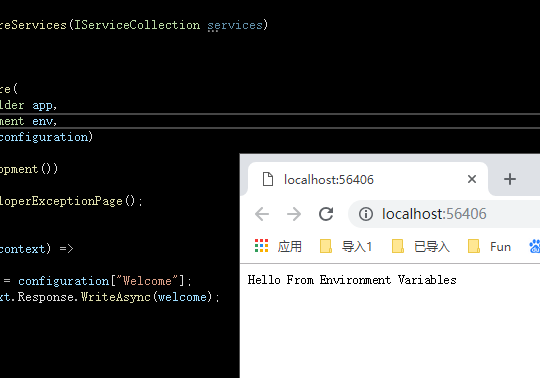The image size is (540, 378).
Task: Click the pment() condition in code
Action: click(29, 169)
